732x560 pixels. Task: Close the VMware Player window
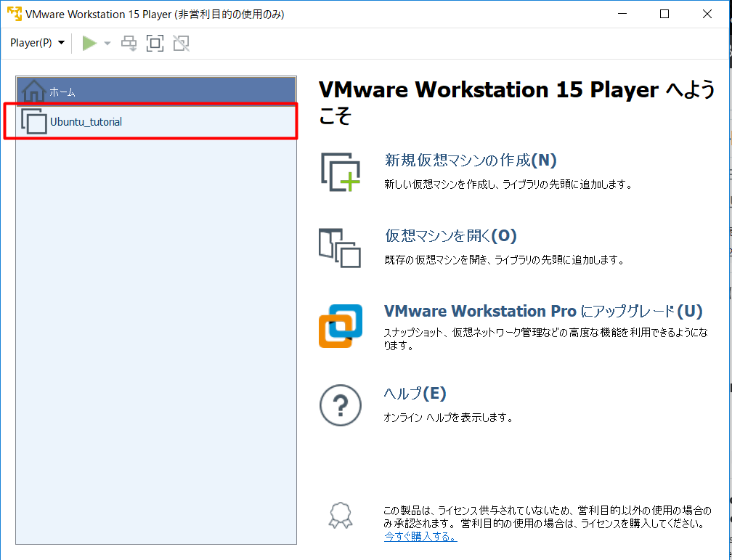click(x=707, y=14)
